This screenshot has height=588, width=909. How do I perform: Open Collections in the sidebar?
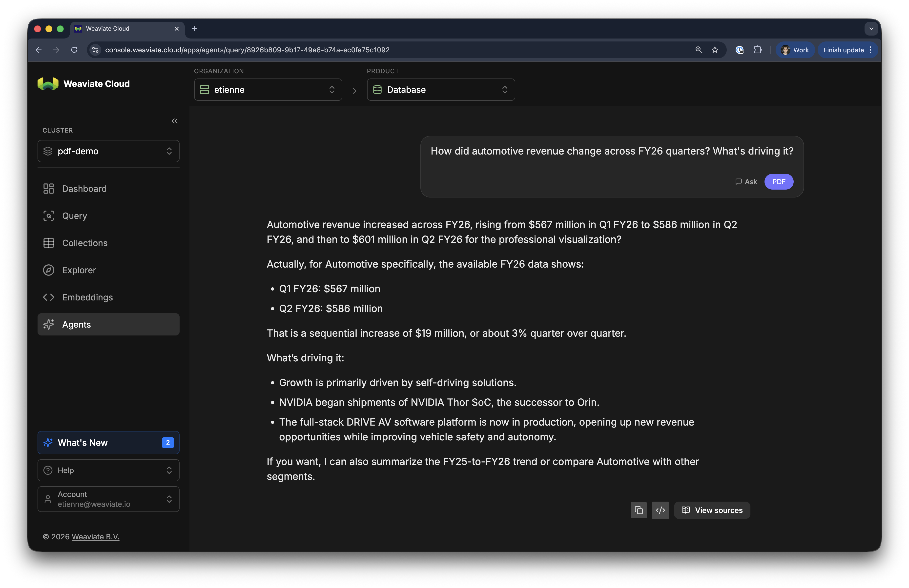(108, 243)
